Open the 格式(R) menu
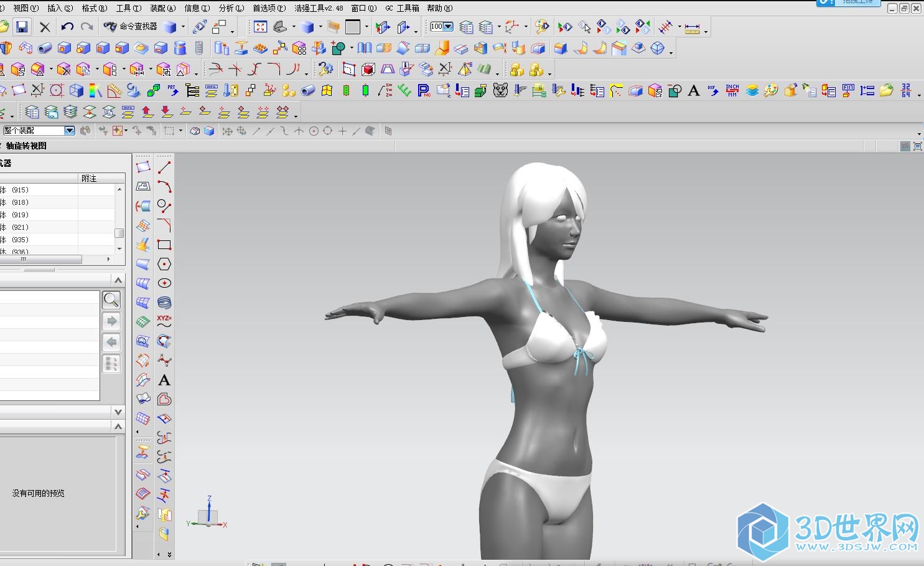The width and height of the screenshot is (924, 566). click(x=94, y=8)
